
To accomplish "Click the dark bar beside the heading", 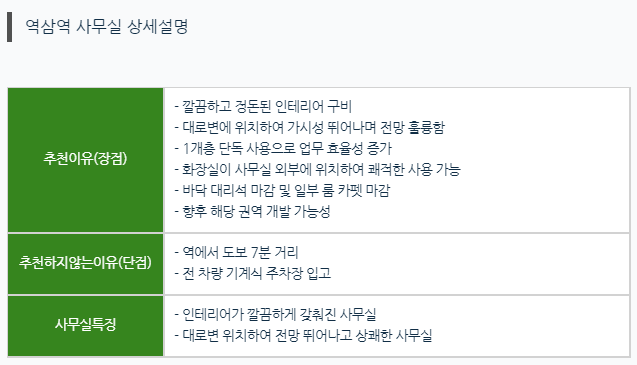I will click(x=9, y=27).
